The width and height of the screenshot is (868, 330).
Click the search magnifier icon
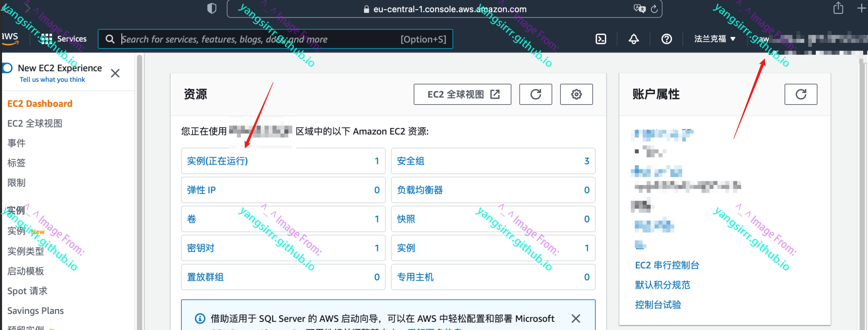(x=110, y=39)
